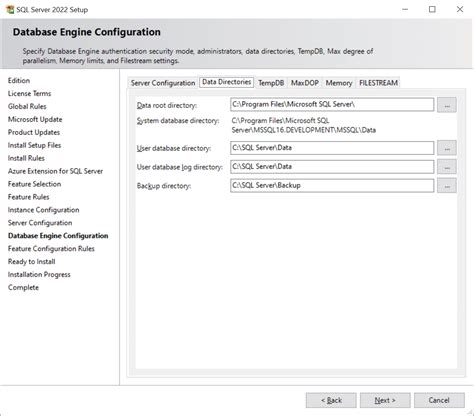Screen dimensions: 474x416
Task: Click the Server Configuration sidebar step
Action: click(40, 223)
